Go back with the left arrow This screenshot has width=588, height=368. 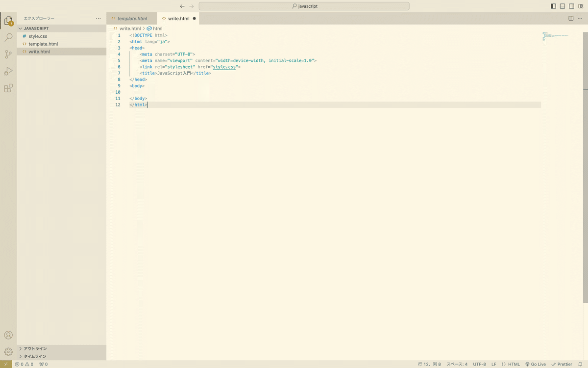coord(182,6)
